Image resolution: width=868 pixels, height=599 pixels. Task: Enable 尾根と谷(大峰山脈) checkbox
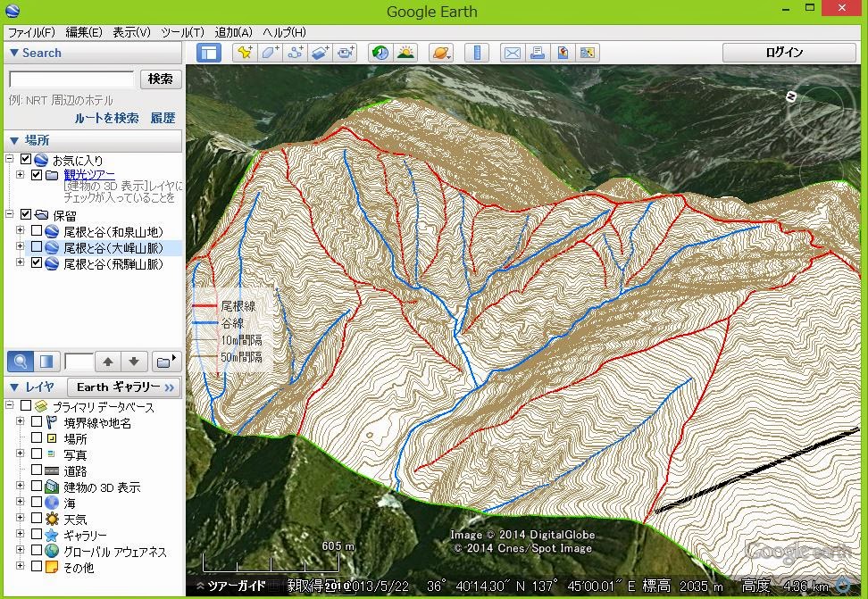point(37,245)
